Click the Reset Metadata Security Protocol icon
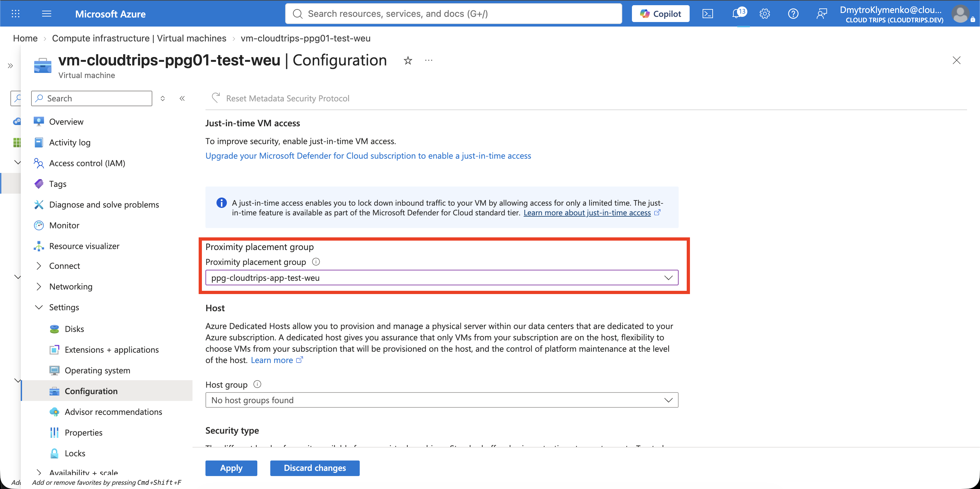This screenshot has height=489, width=980. tap(216, 98)
